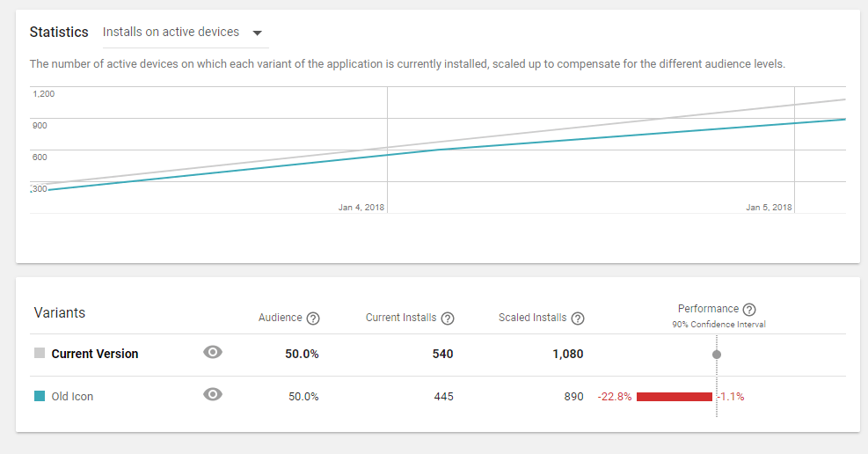The height and width of the screenshot is (454, 868).
Task: Click the Old Icon variant name
Action: 72,397
